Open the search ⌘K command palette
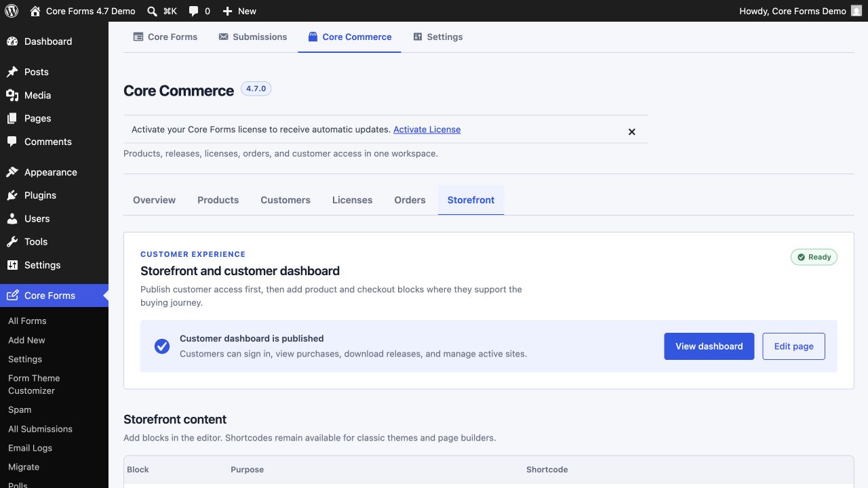Image resolution: width=868 pixels, height=488 pixels. click(x=162, y=11)
